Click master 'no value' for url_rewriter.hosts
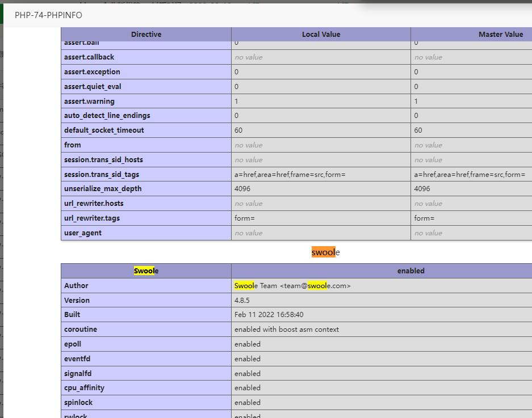Image resolution: width=532 pixels, height=418 pixels. pos(428,204)
